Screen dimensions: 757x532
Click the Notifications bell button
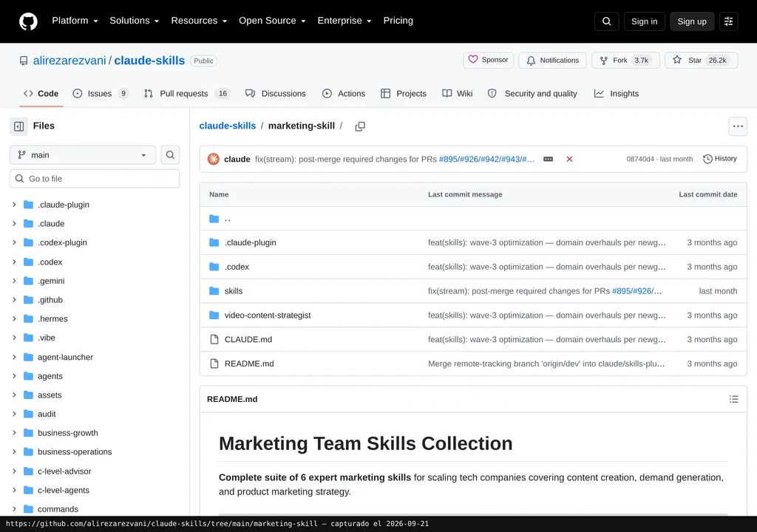(x=552, y=61)
